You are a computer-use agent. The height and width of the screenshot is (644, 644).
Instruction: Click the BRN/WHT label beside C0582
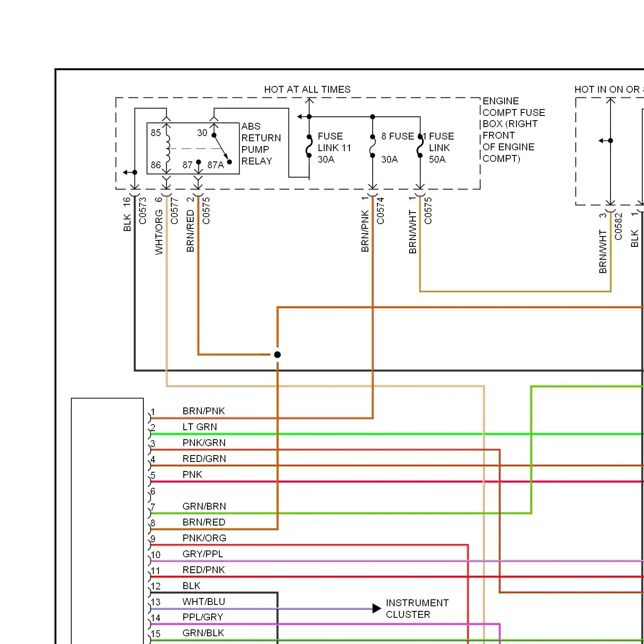[603, 252]
